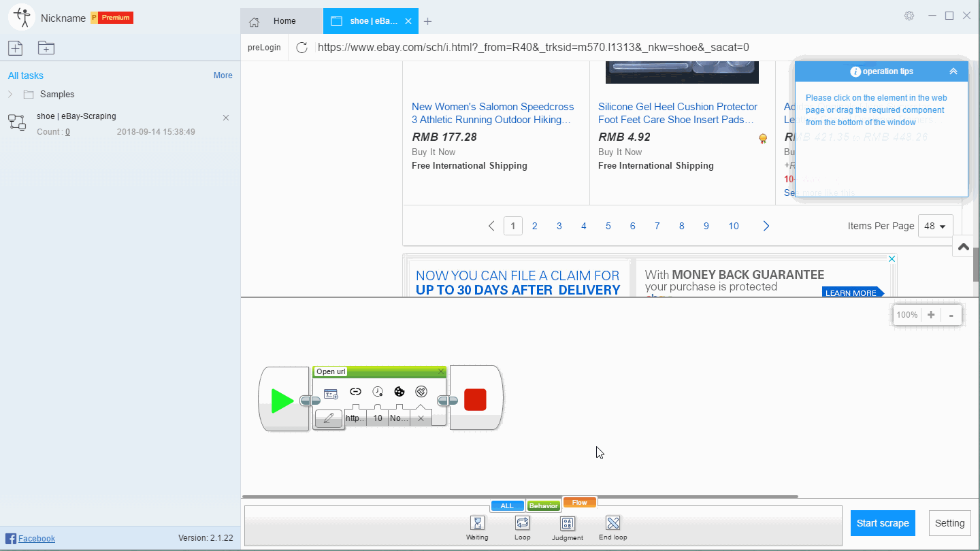Image resolution: width=980 pixels, height=551 pixels.
Task: Go to results page 3
Action: point(559,226)
